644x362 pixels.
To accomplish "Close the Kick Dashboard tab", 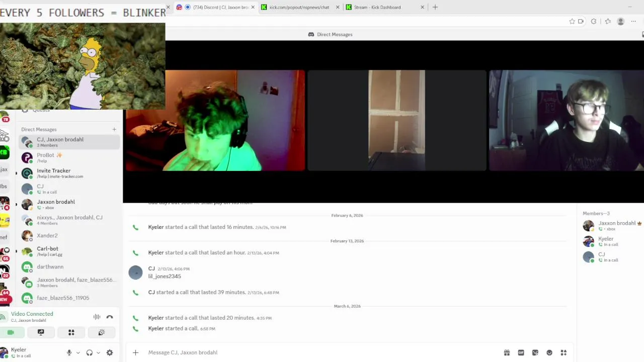I will click(422, 7).
